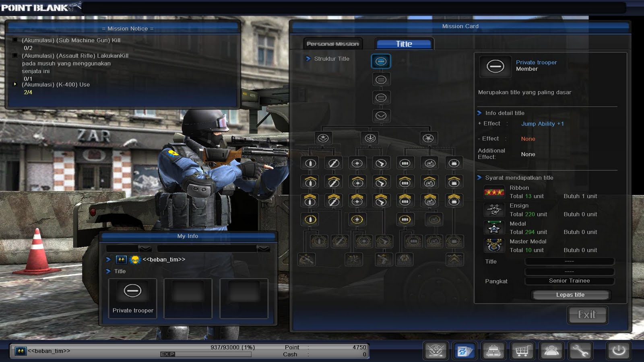Click the Ensign requirement icon
Screen dimensions: 644x362
(494, 210)
